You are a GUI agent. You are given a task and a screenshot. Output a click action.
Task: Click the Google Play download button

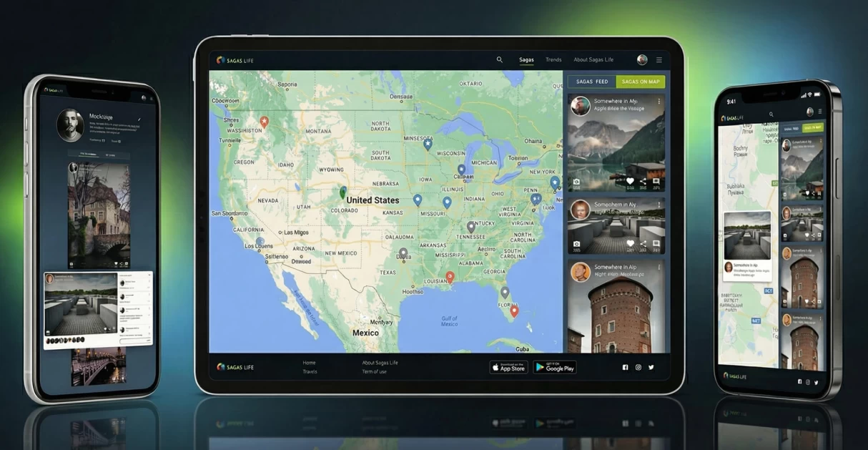pos(555,368)
